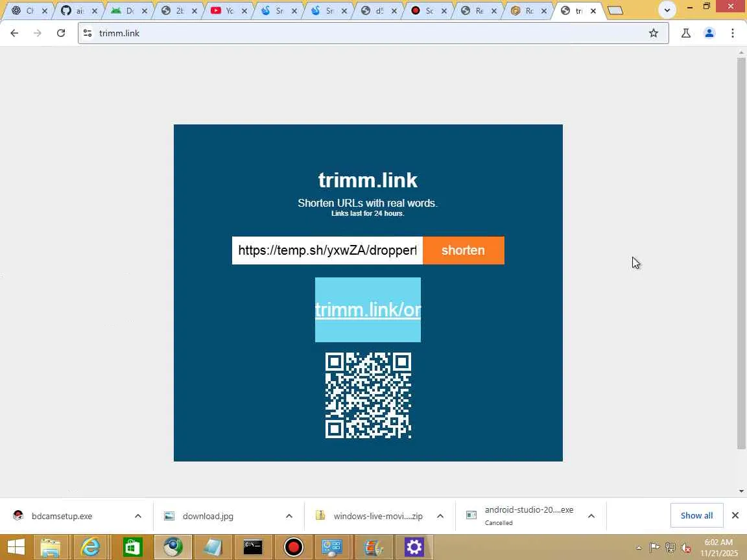Viewport: 747px width, 560px height.
Task: Open the generated trimm.link/or short link
Action: point(368,310)
